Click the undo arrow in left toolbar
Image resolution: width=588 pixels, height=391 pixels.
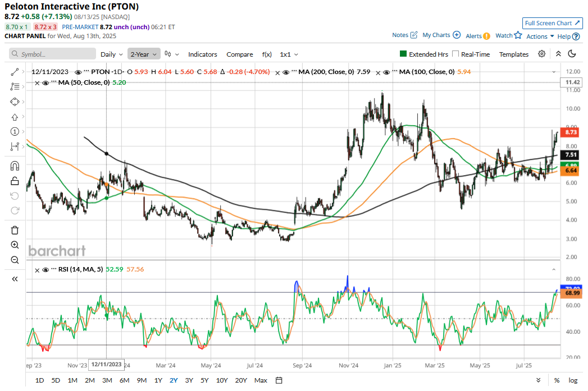(15, 196)
